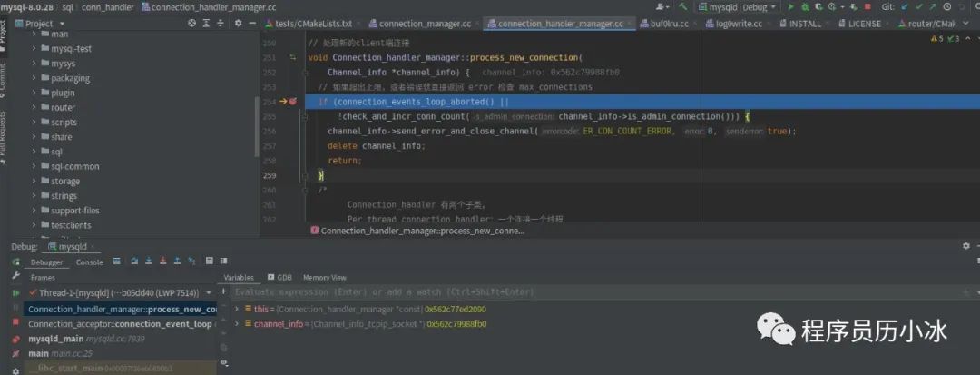Screen dimensions: 980x375
Task: Click Mute Breakpoints icon in debug sidebar
Action: (15, 354)
